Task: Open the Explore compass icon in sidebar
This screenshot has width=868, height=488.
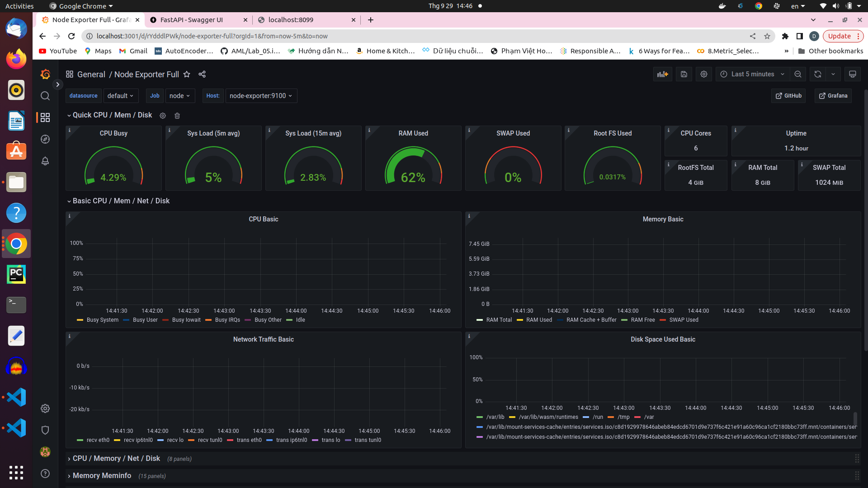Action: 45,139
